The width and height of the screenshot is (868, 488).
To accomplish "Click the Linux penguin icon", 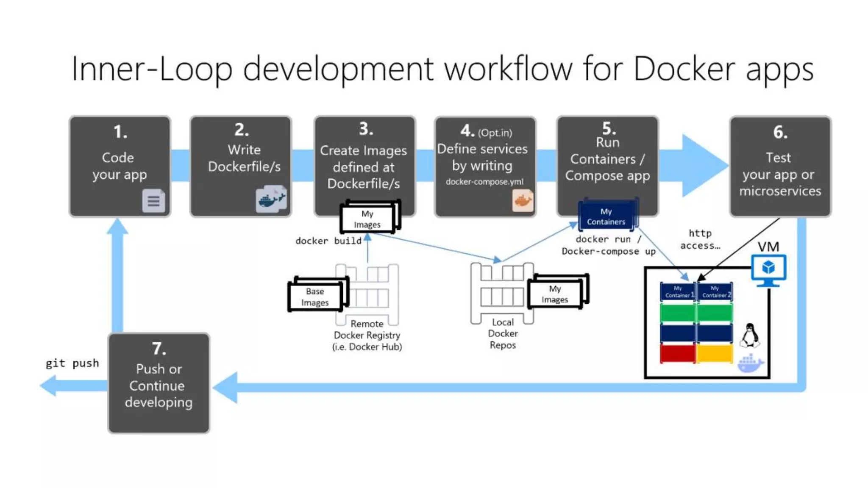I will point(750,335).
